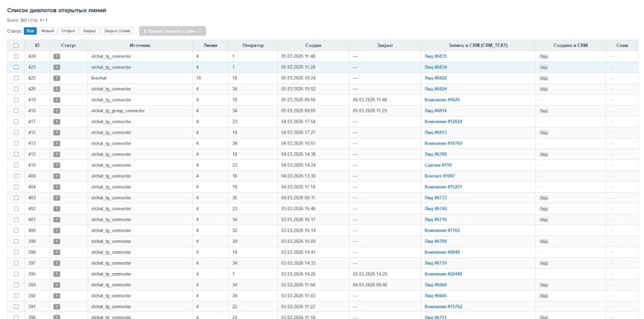This screenshot has width=644, height=319.
Task: Check the checkbox for dialog 423
Action: point(16,67)
